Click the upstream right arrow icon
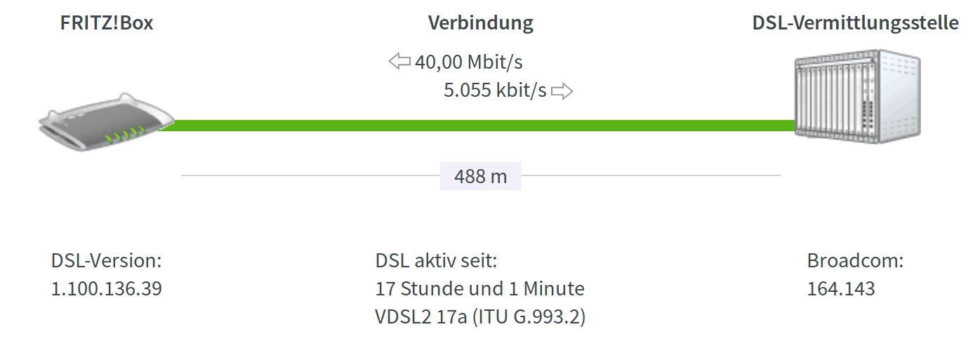 pos(562,91)
